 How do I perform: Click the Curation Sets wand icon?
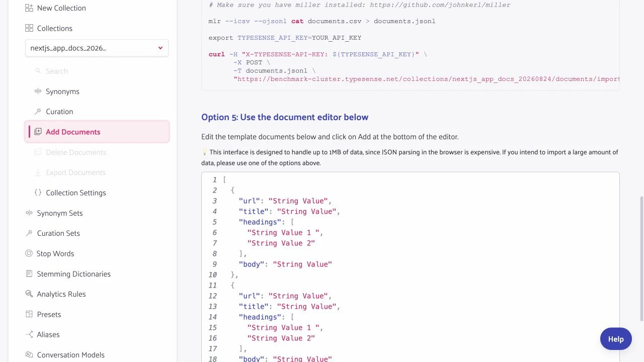[x=29, y=233]
